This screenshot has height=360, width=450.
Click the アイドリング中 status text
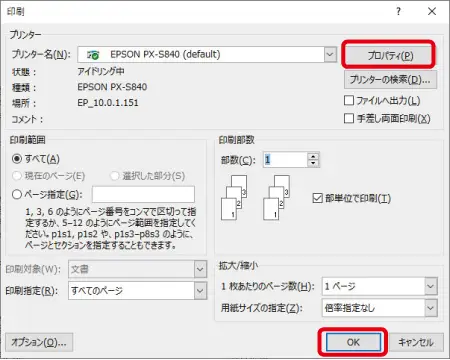pos(101,71)
